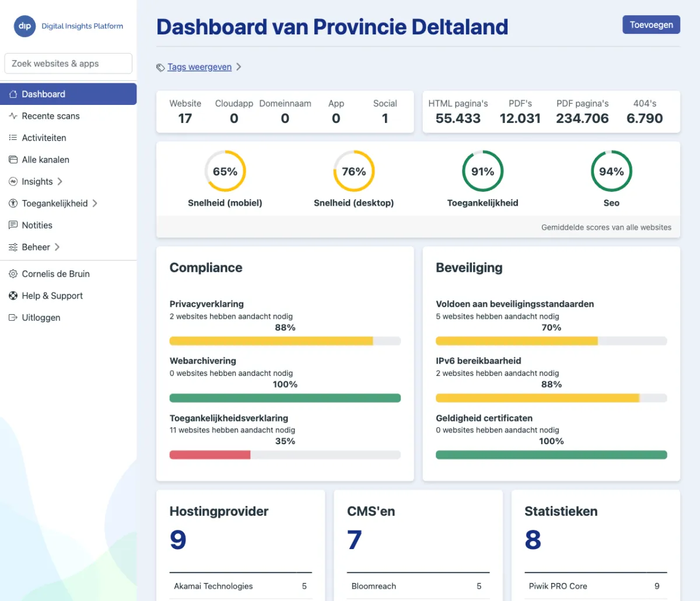The width and height of the screenshot is (700, 601).
Task: Expand the Insights submenu chevron
Action: (x=60, y=181)
